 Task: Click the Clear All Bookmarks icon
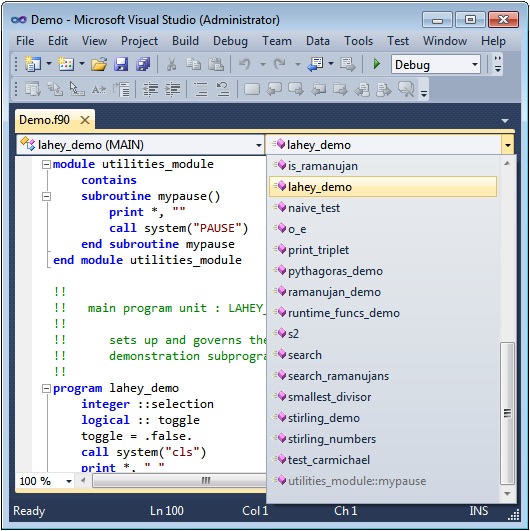[406, 90]
